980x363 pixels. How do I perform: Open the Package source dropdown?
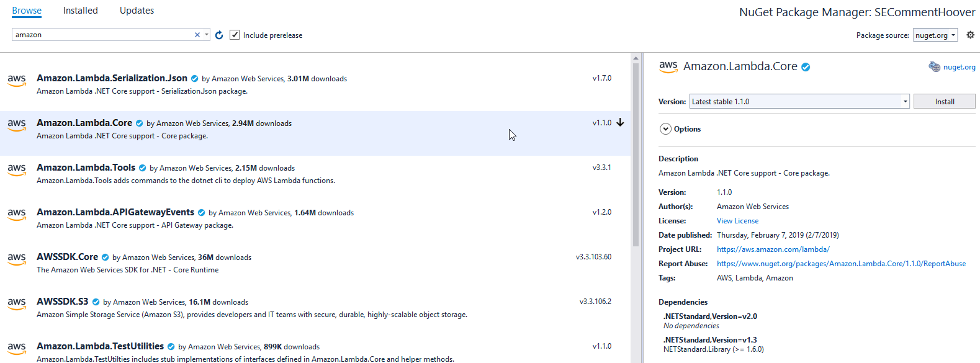click(935, 35)
